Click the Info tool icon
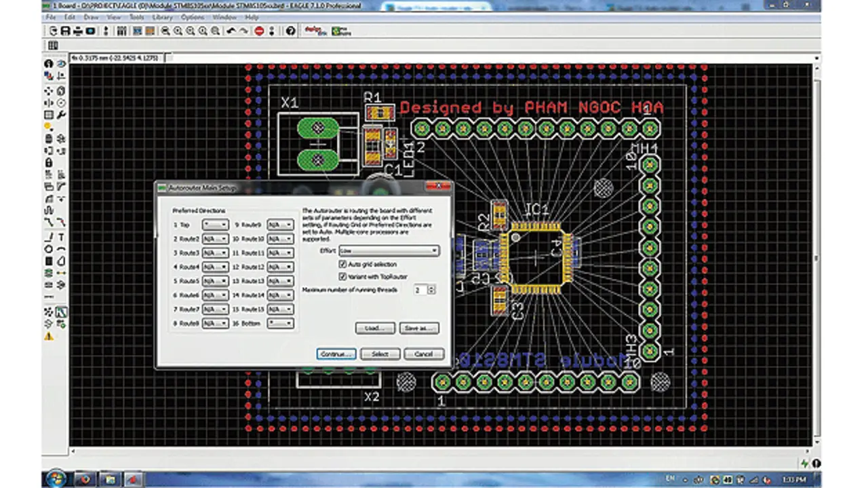 click(49, 64)
